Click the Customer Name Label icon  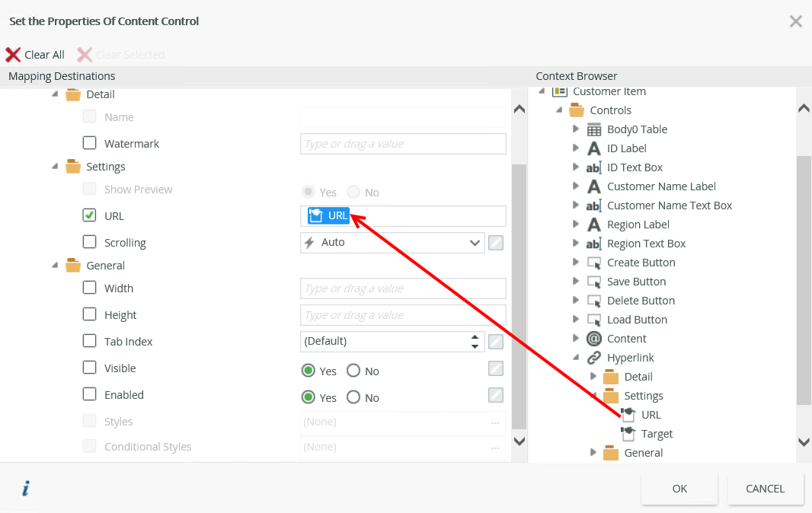(594, 186)
